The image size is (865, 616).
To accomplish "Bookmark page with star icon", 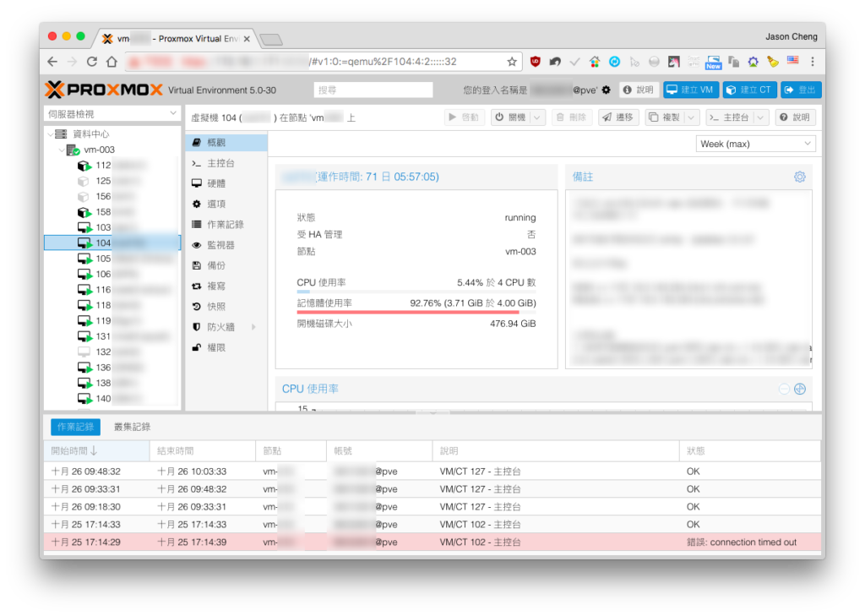I will pyautogui.click(x=512, y=62).
